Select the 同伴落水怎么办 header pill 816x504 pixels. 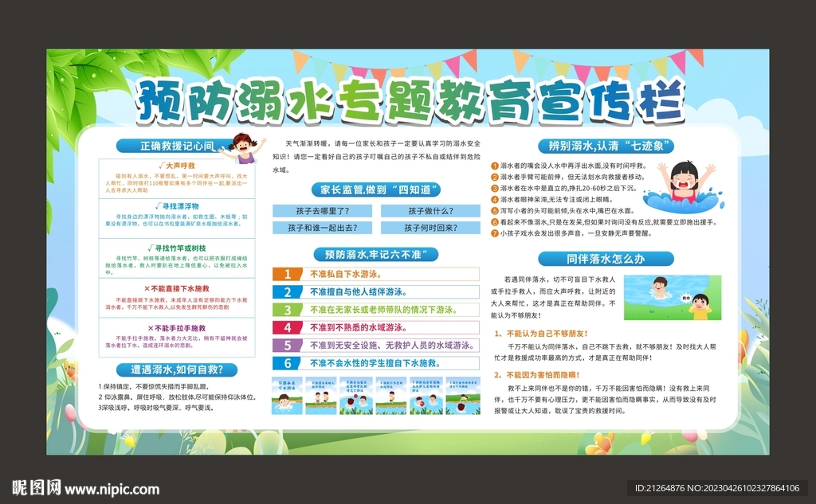coord(606,259)
